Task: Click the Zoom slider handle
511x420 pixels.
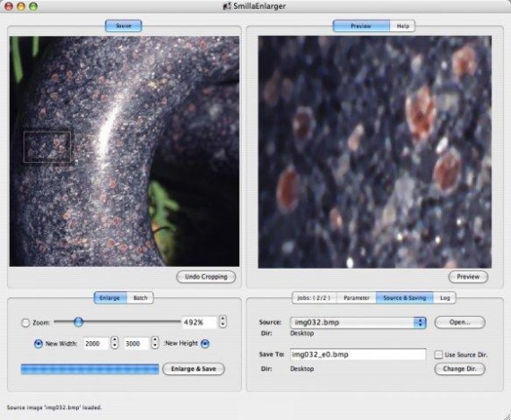Action: (x=78, y=322)
